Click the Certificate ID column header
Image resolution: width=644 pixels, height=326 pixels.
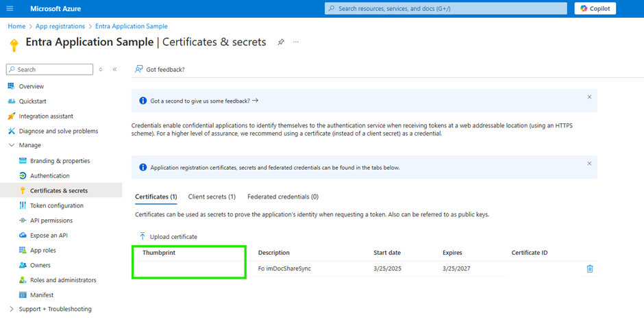click(530, 253)
